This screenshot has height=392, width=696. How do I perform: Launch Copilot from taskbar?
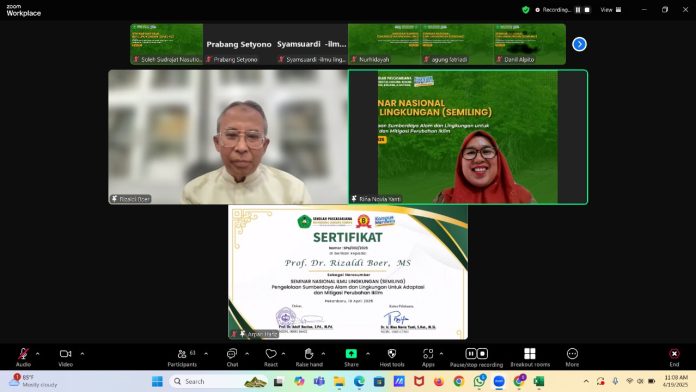pos(299,381)
